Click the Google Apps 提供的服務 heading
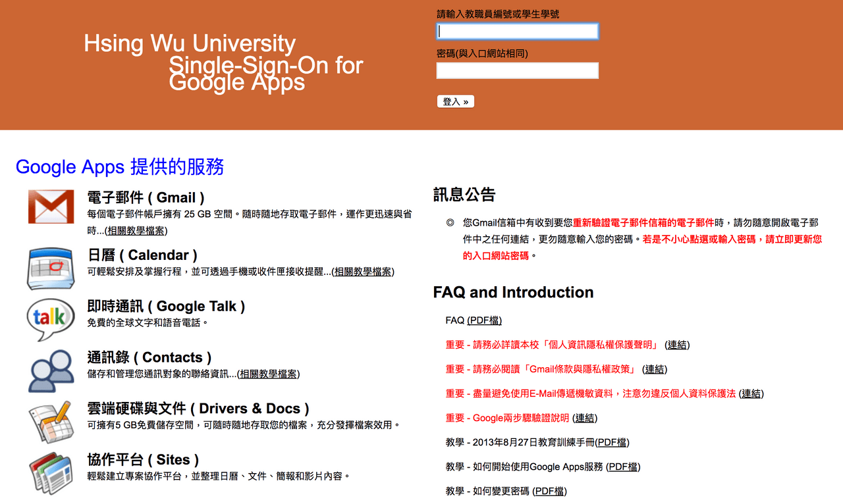This screenshot has width=843, height=504. tap(120, 167)
